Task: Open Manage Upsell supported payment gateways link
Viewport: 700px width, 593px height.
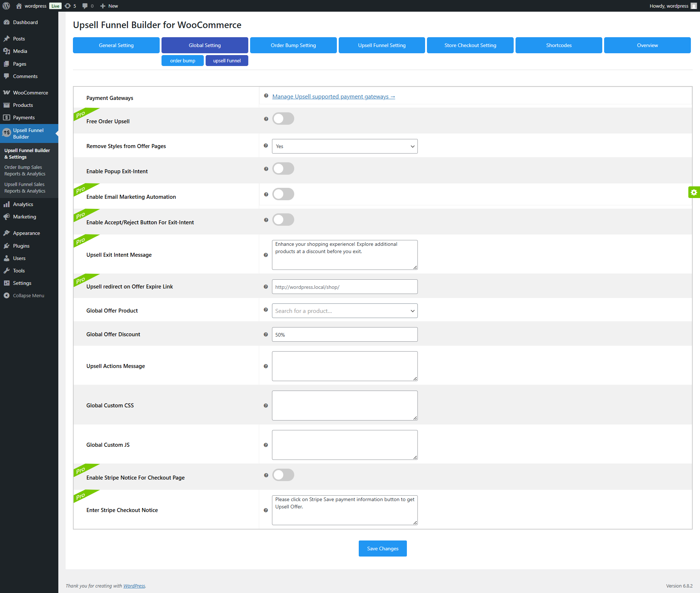Action: 333,96
